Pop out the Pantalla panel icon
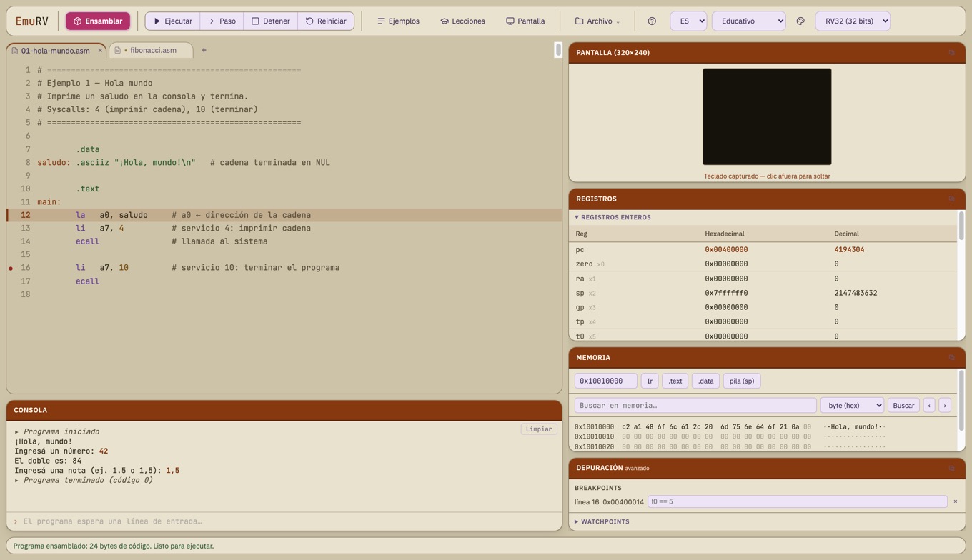Viewport: 972px width, 560px height. [x=951, y=53]
